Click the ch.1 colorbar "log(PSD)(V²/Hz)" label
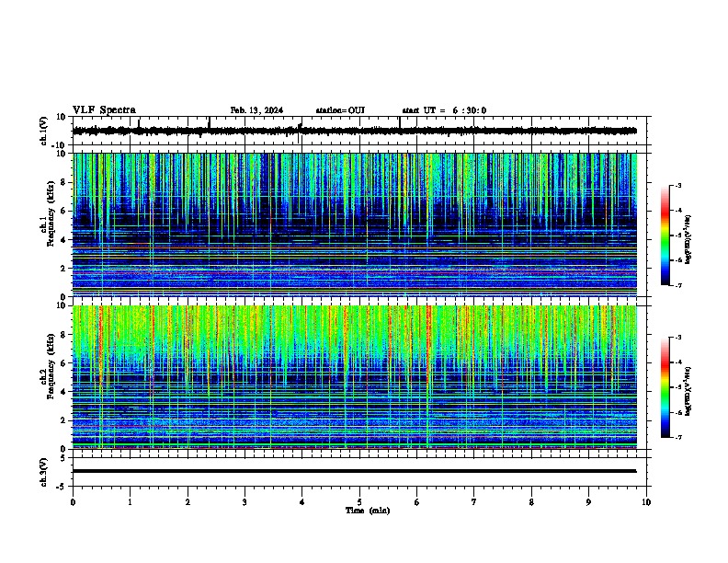This screenshot has width=728, height=563. coord(688,240)
